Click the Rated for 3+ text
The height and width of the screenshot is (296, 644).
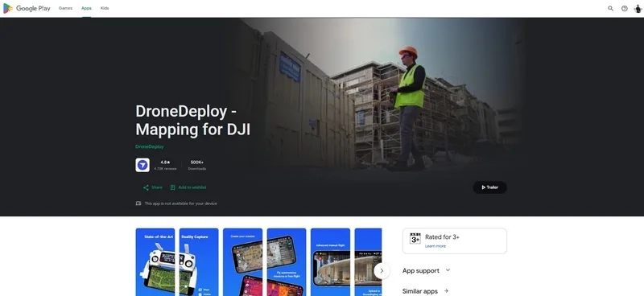(x=442, y=237)
